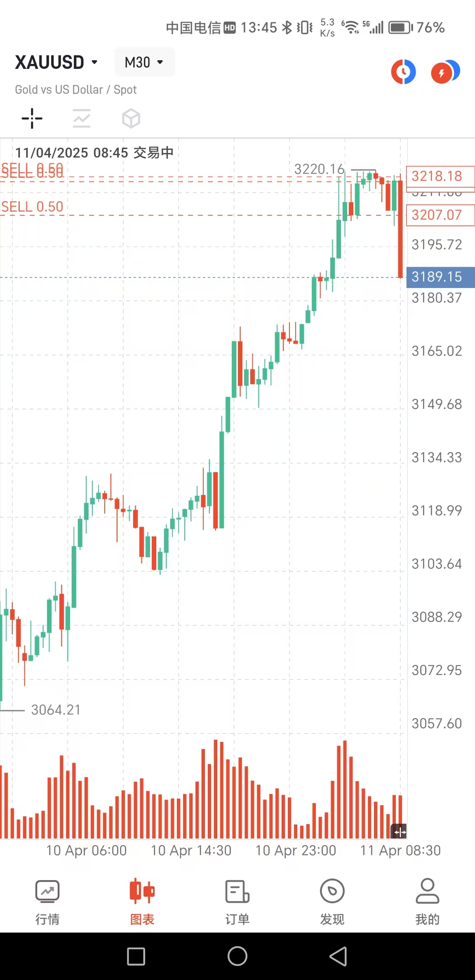Tap the 3D cube objects icon
This screenshot has height=980, width=475.
tap(131, 119)
